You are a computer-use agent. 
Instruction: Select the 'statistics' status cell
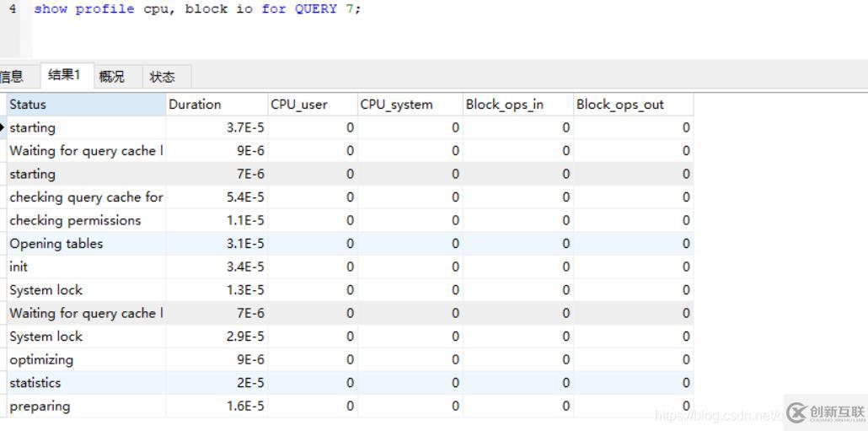[86, 383]
